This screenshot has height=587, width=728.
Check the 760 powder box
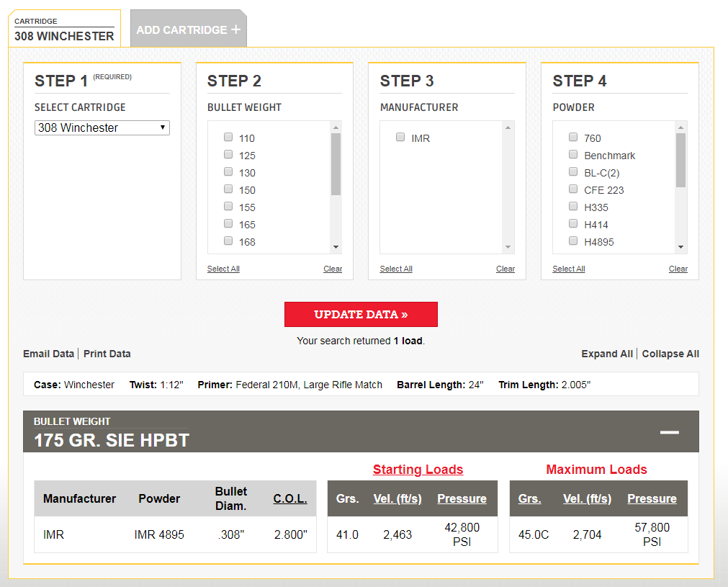tap(573, 137)
